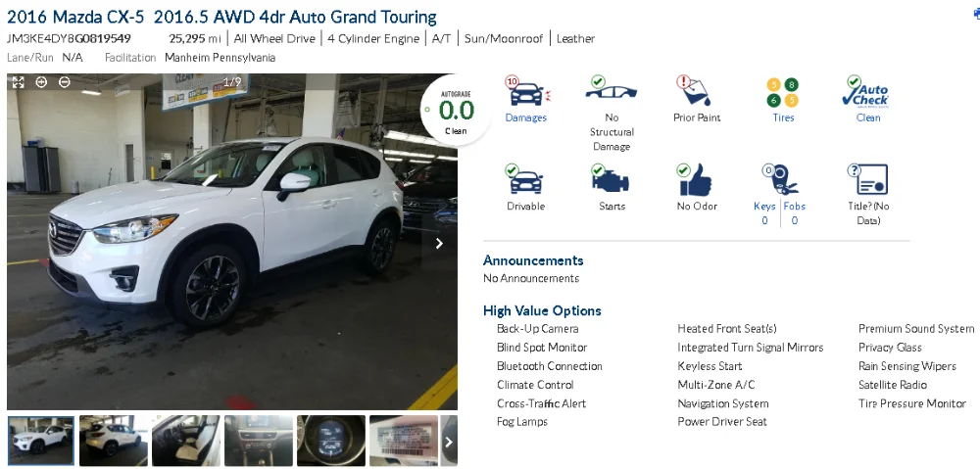The width and height of the screenshot is (980, 469).
Task: Select the interior seats thumbnail
Action: [x=185, y=441]
